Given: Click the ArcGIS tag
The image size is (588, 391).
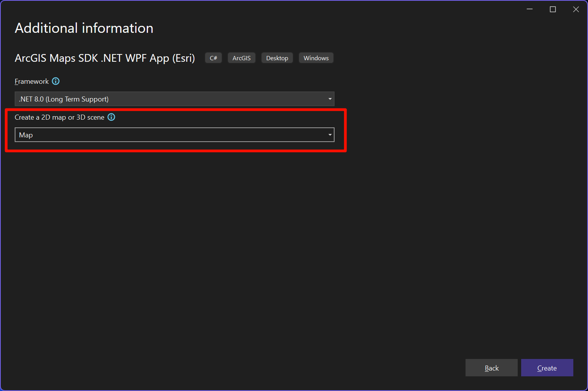Looking at the screenshot, I should 241,58.
